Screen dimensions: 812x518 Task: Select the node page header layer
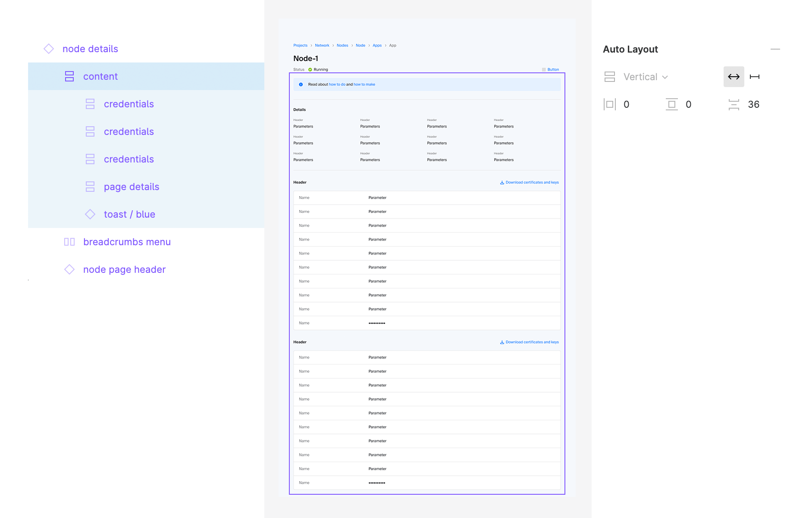pyautogui.click(x=124, y=269)
